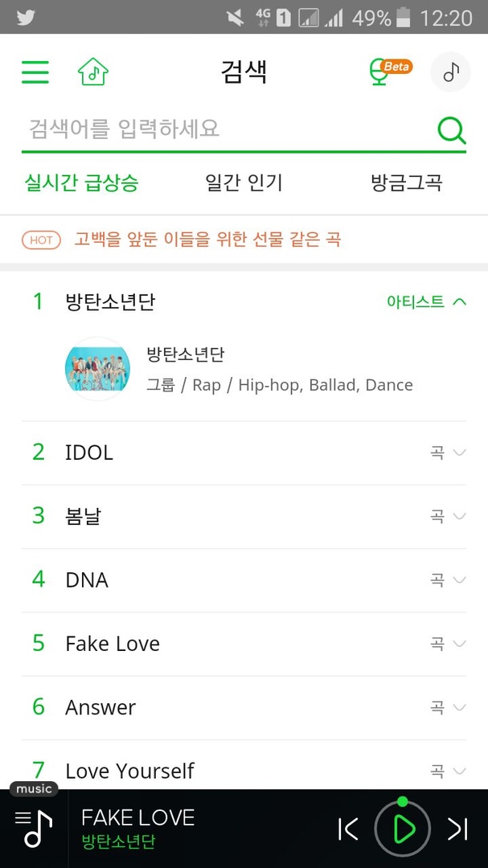488x868 pixels.
Task: Skip to previous track
Action: pyautogui.click(x=348, y=829)
